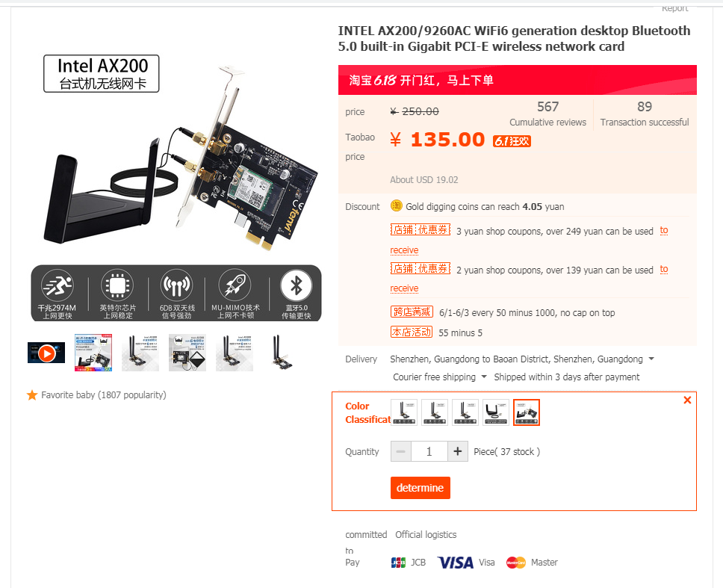Viewport: 723px width, 588px height.
Task: Click the Visa payment logo
Action: pos(455,563)
